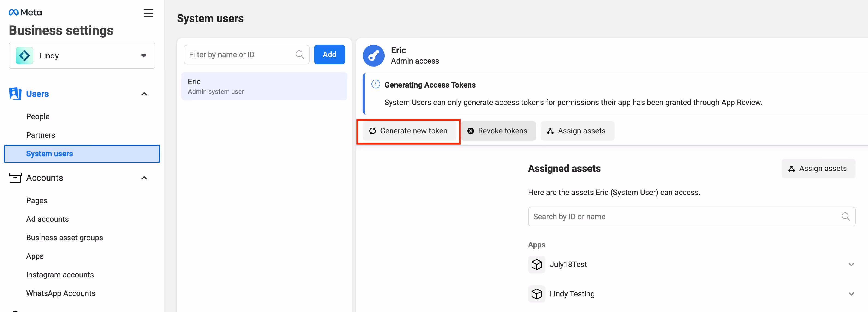
Task: Focus the Search by ID or name field
Action: (x=684, y=217)
